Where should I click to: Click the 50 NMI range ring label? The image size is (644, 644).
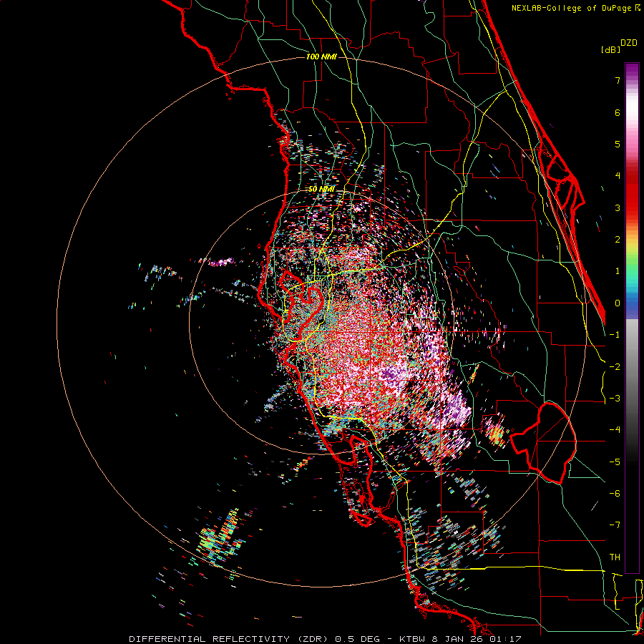coord(321,190)
